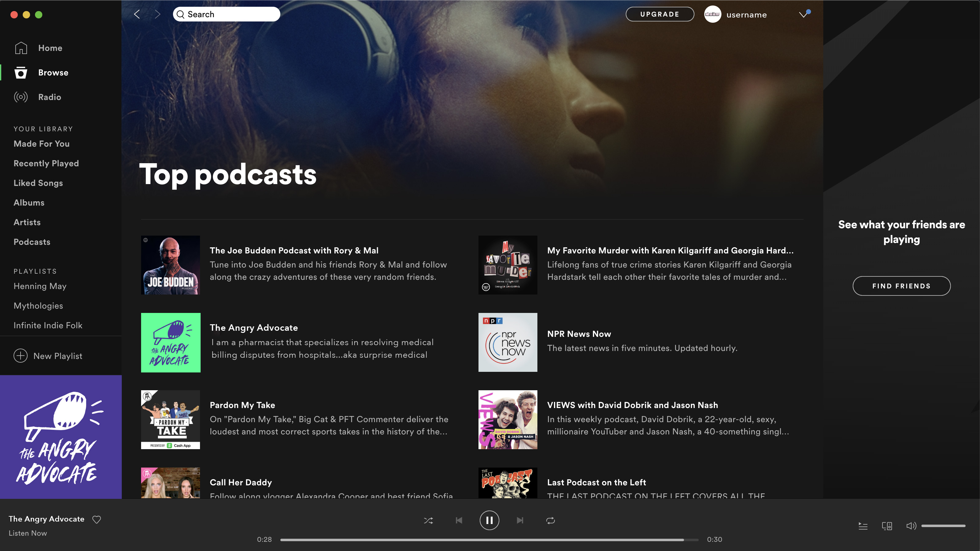Open the queue icon in the player bar

(x=863, y=526)
